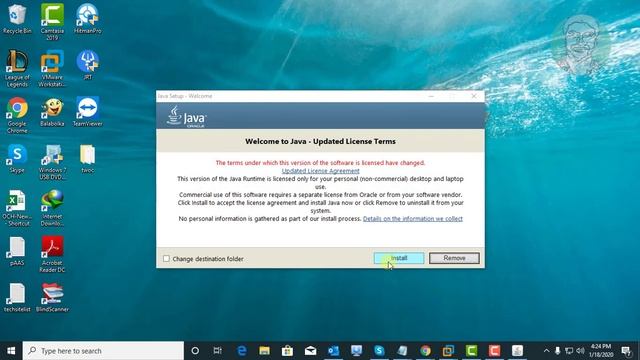Check the Change destination folder checkbox
640x360 pixels.
tap(166, 258)
